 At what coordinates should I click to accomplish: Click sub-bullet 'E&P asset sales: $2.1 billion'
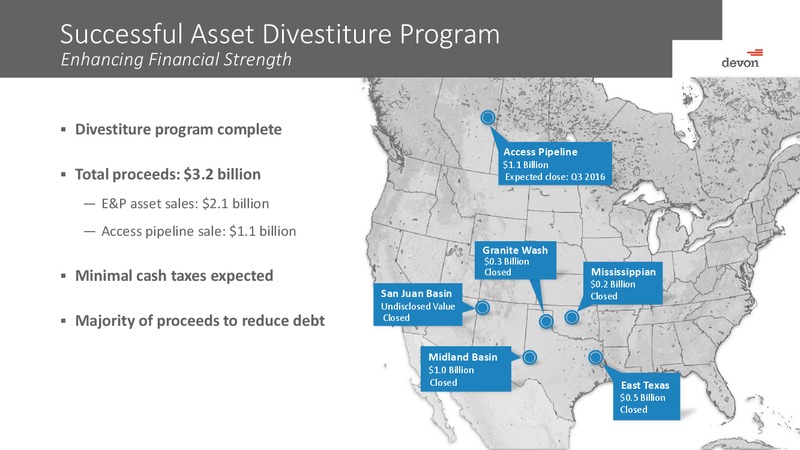click(185, 204)
